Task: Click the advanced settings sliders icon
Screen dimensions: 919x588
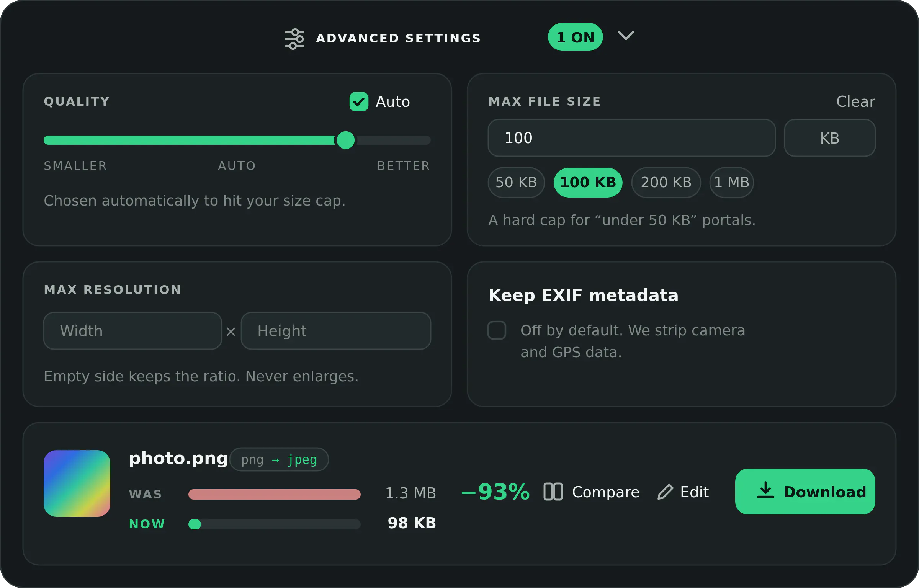Action: click(x=294, y=39)
